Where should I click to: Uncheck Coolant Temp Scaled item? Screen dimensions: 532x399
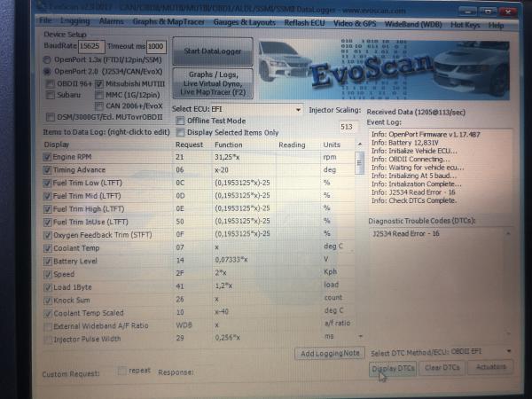pos(48,314)
